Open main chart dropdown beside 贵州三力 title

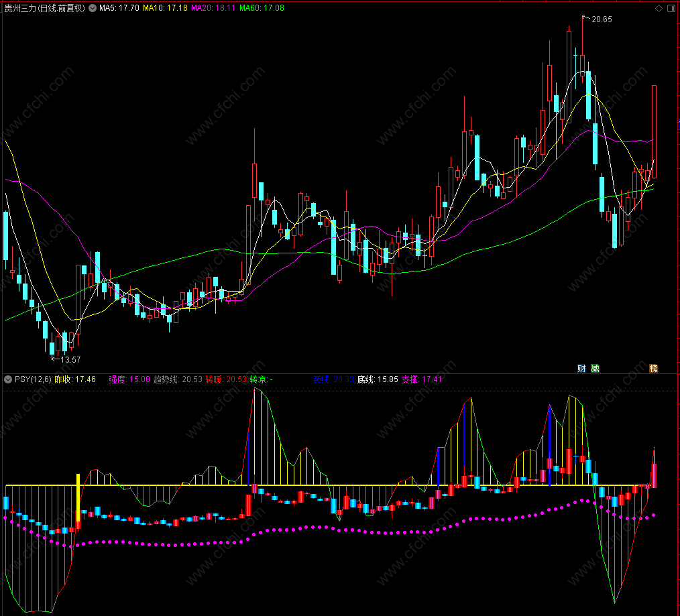(93, 8)
